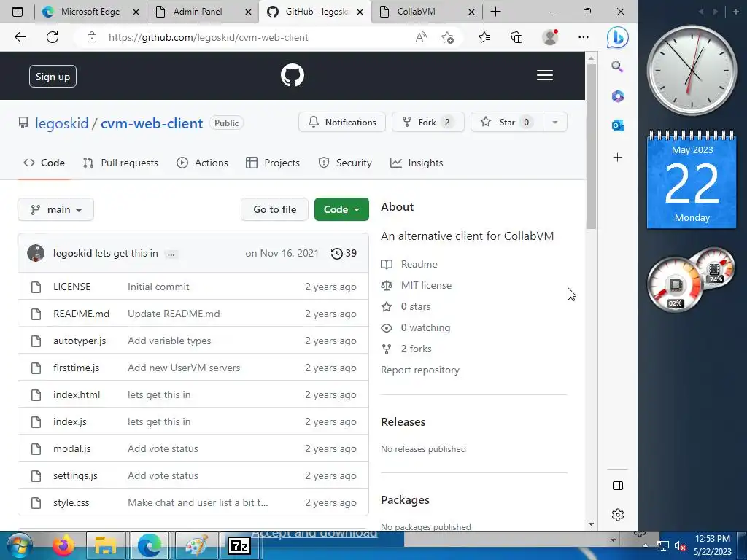Open the Readme link in About
This screenshot has width=747, height=560.
(x=419, y=264)
